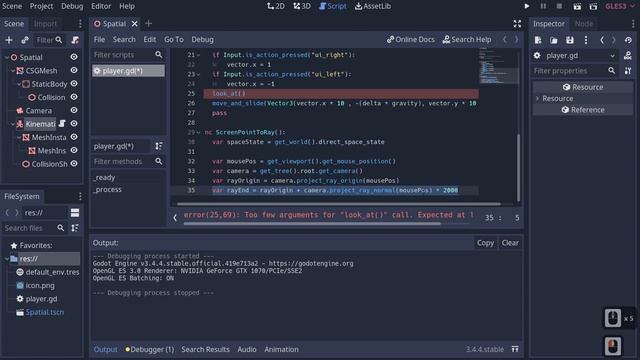Viewport: 640px width, 360px height.
Task: Open documentation for player.gd object
Action: (628, 56)
